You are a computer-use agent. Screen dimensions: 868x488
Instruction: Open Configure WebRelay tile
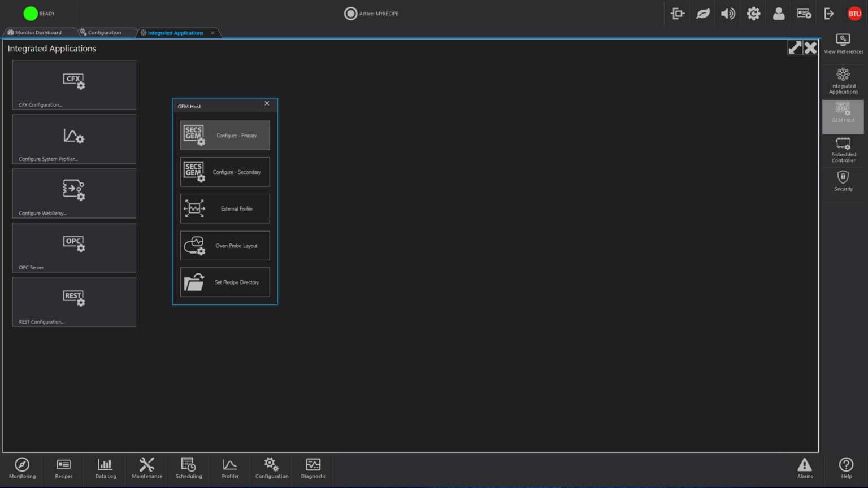tap(74, 193)
